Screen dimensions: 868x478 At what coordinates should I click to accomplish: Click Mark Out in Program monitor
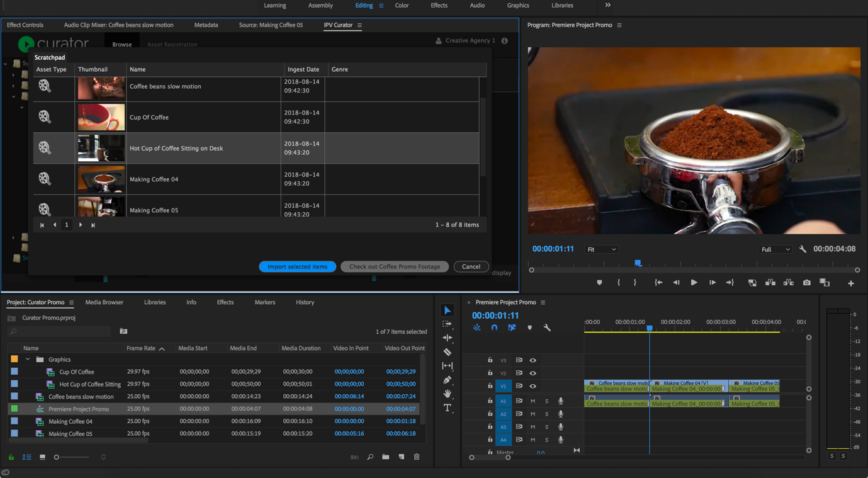tap(635, 283)
